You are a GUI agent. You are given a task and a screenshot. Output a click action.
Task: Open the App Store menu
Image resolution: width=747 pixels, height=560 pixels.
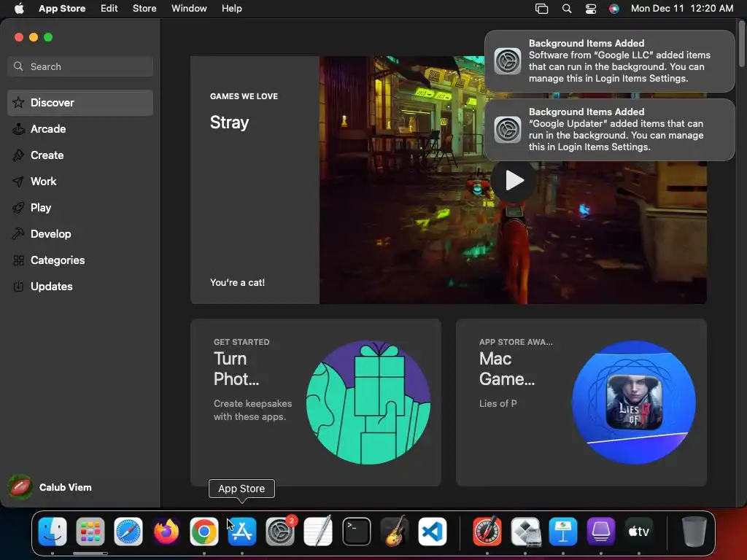[x=62, y=9]
